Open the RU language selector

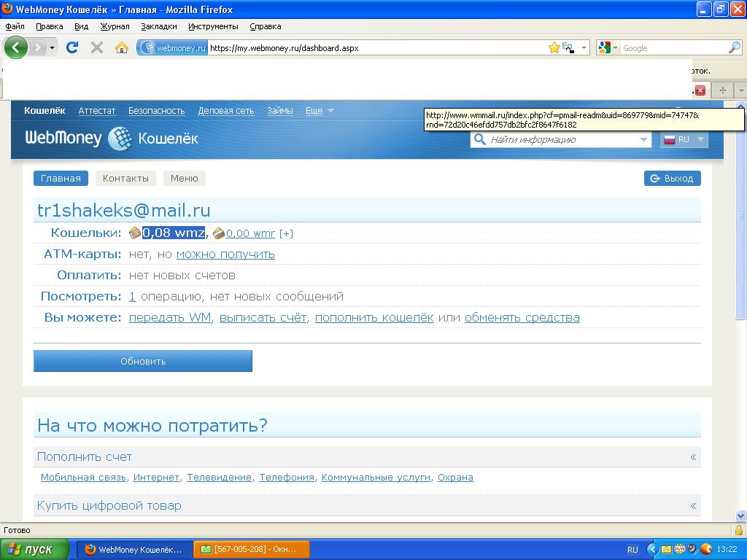(x=684, y=139)
